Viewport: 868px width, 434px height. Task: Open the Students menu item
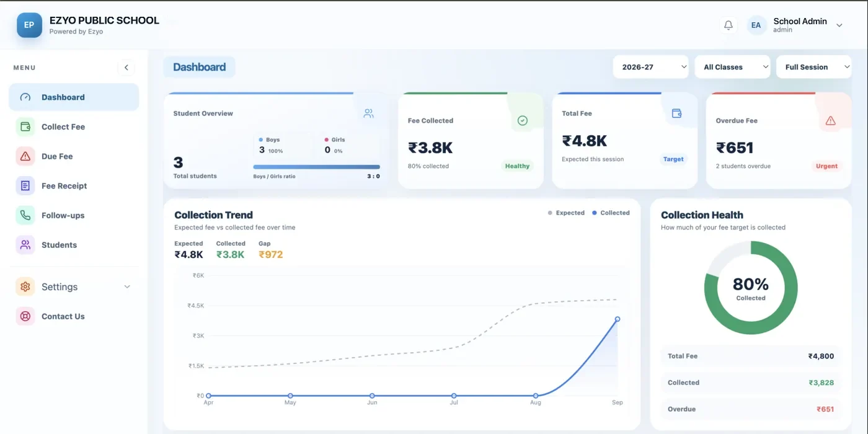pyautogui.click(x=74, y=245)
